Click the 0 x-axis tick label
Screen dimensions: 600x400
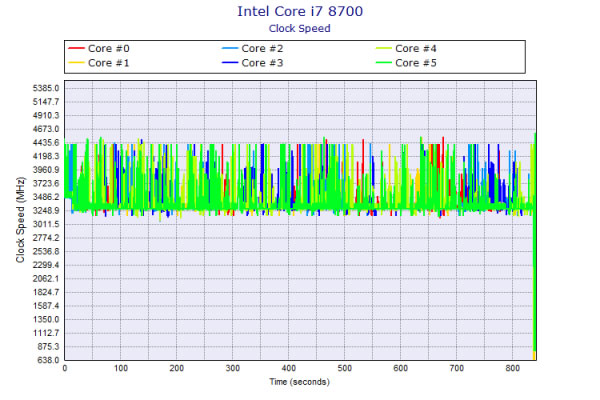point(65,368)
